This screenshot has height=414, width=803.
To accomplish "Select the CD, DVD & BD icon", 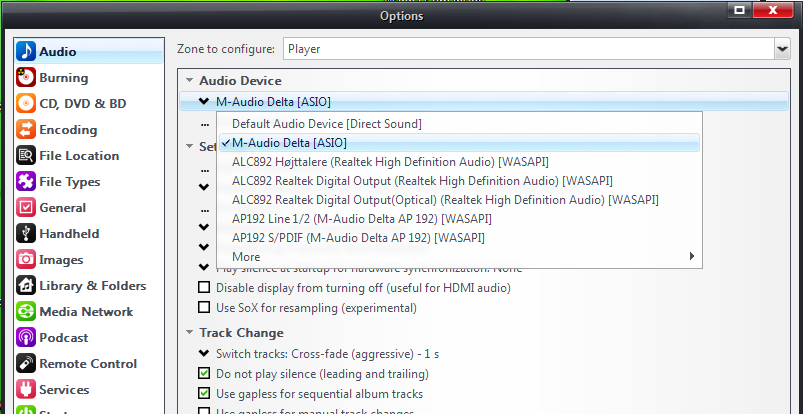I will [x=26, y=104].
